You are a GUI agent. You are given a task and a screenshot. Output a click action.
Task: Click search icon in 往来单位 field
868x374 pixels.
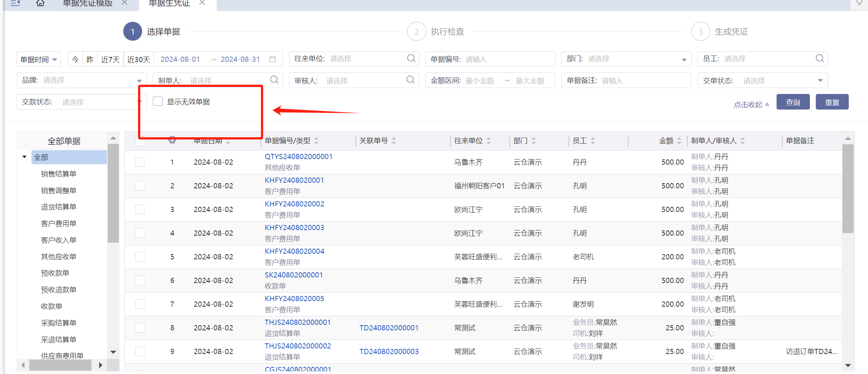(411, 58)
